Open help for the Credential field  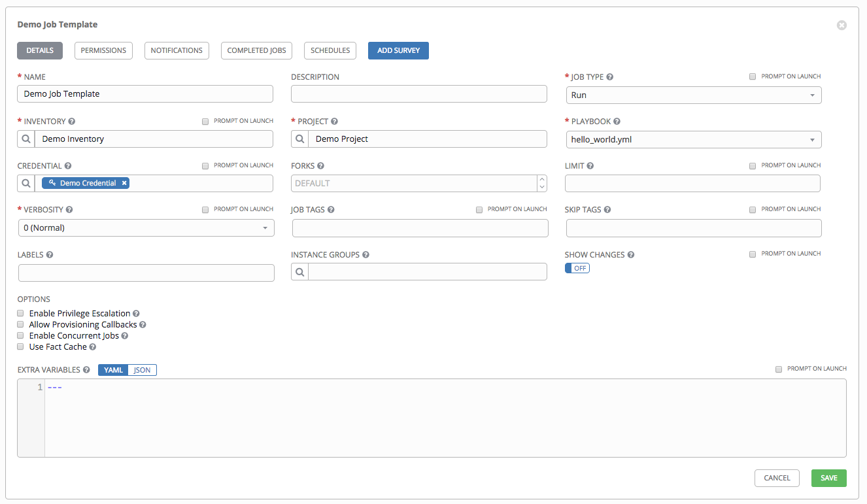68,166
